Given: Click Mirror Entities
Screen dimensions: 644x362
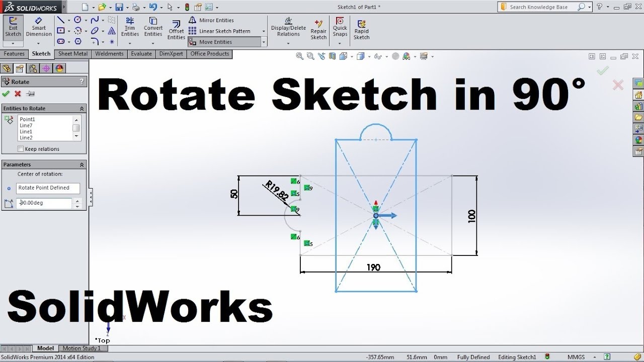Looking at the screenshot, I should (x=211, y=20).
